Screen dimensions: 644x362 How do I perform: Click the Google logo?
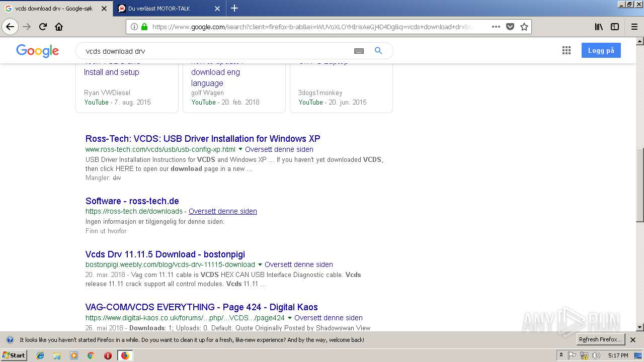[38, 50]
